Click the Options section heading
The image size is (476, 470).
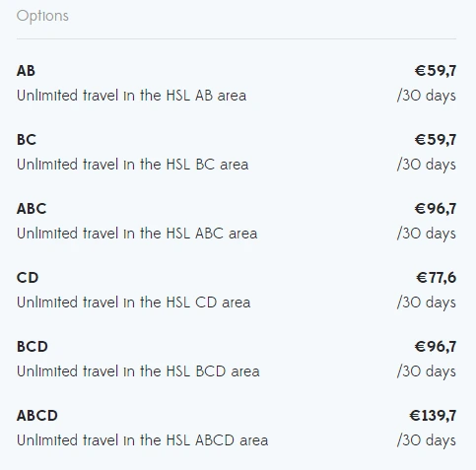(x=42, y=16)
